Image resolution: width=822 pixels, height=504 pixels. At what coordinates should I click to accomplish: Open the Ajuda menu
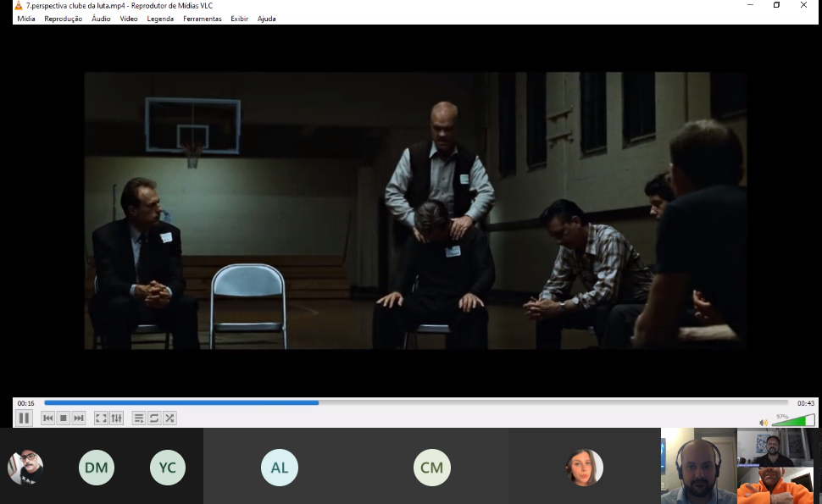tap(266, 19)
